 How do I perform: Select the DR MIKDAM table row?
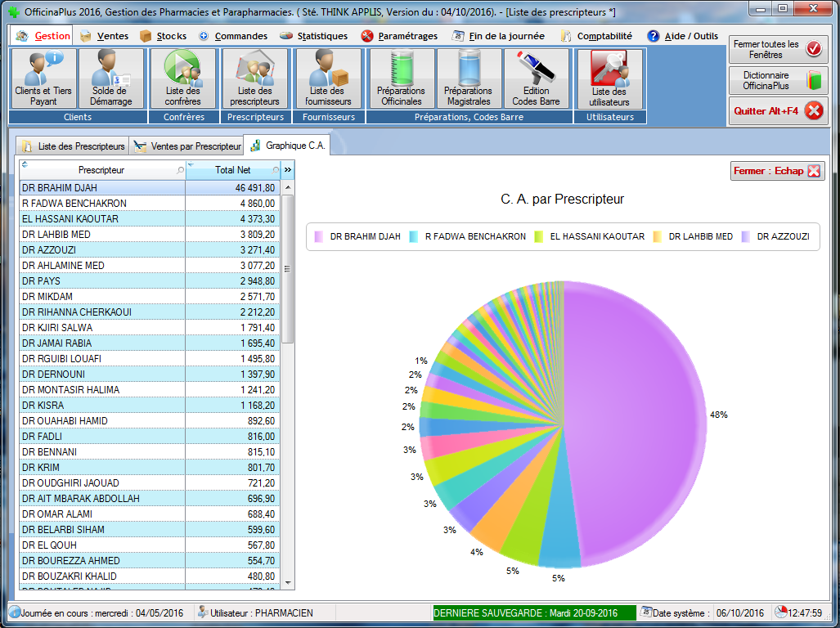[x=102, y=296]
